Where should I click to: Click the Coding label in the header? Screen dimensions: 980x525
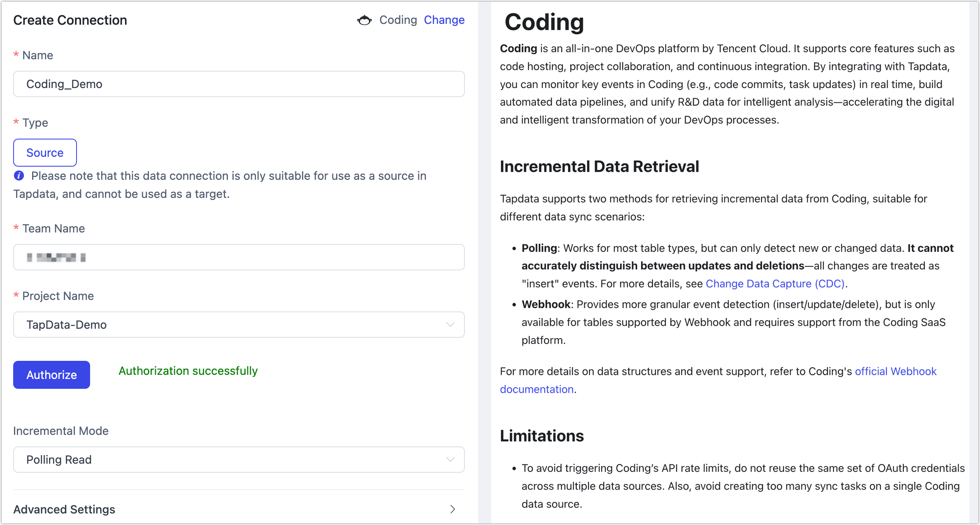pyautogui.click(x=398, y=20)
